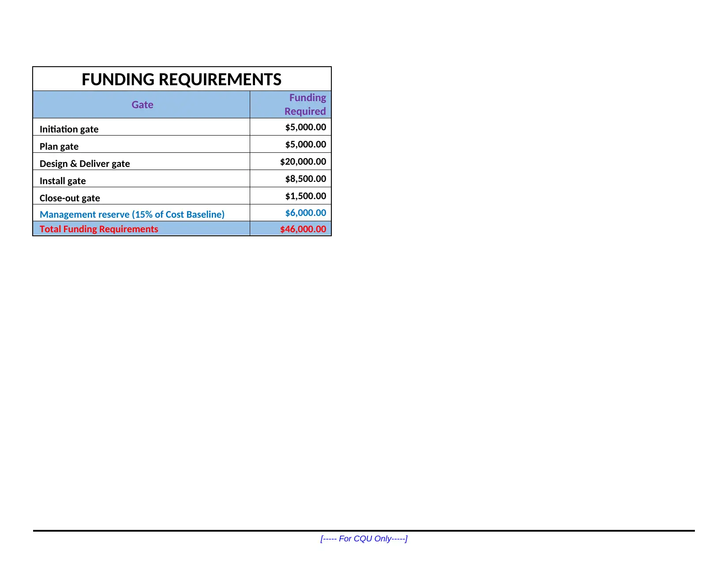
Task: Click the Funding Required column header
Action: pos(290,105)
